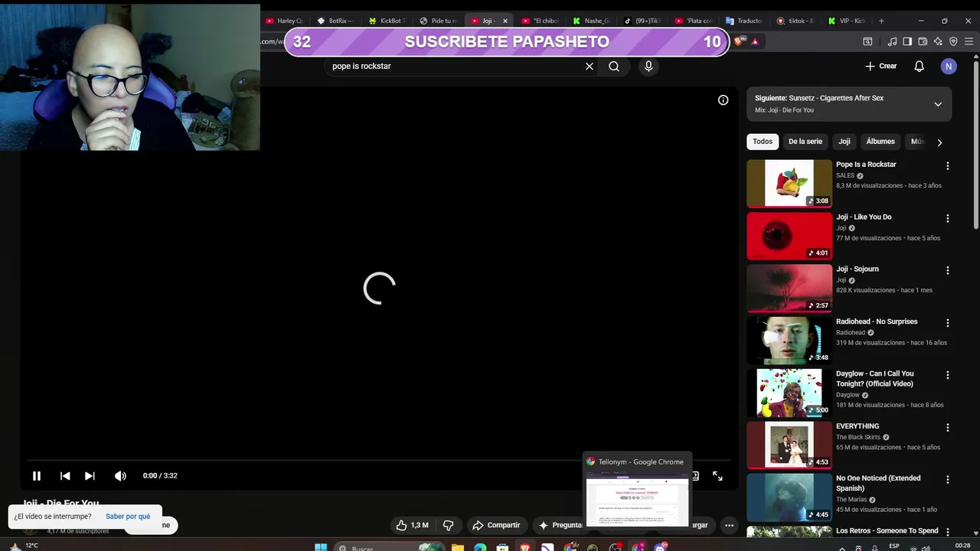Viewport: 980px width, 551px height.
Task: Open options for EVERYTHING video
Action: (948, 427)
